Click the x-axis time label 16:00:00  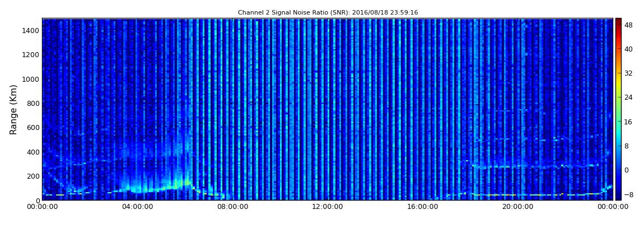point(423,207)
